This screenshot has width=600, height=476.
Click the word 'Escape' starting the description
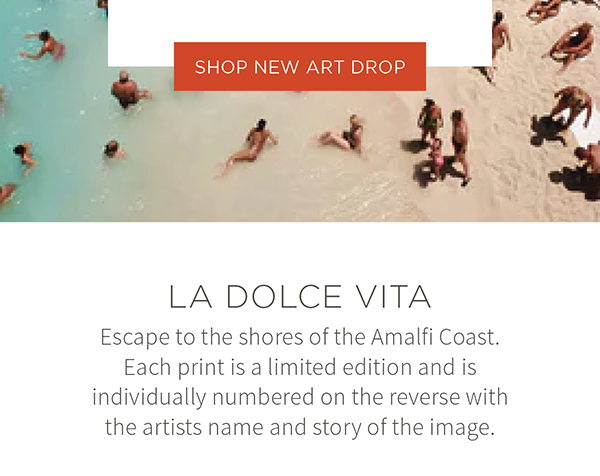tap(135, 337)
